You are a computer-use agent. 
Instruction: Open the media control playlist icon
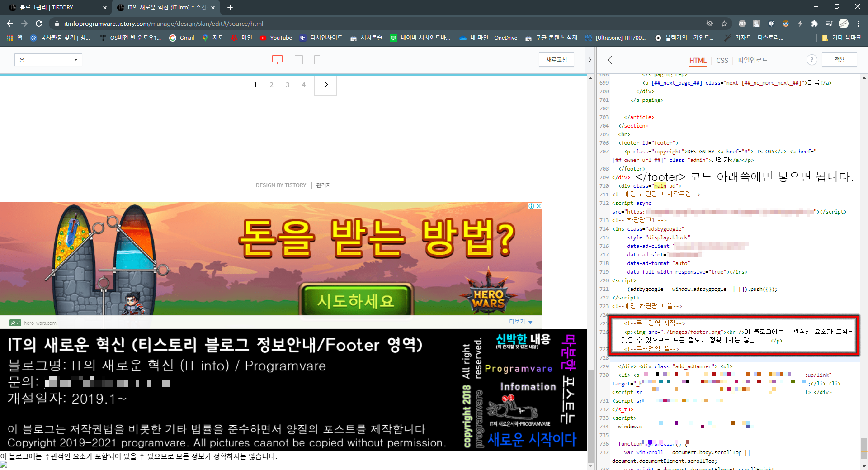click(x=829, y=24)
